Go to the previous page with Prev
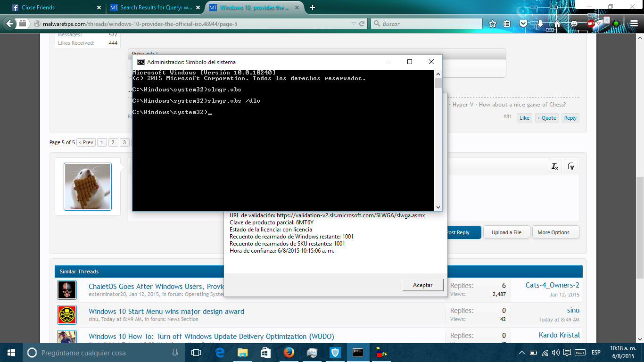644x362 pixels. 86,142
